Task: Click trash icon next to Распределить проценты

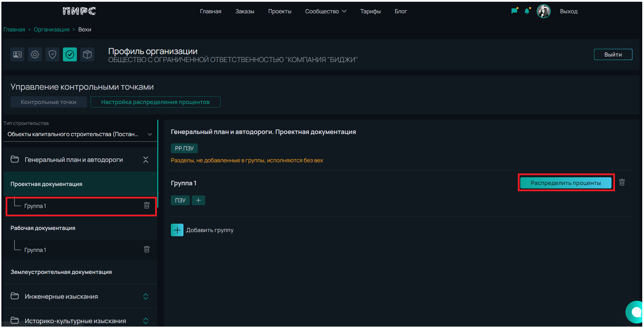Action: pyautogui.click(x=622, y=182)
